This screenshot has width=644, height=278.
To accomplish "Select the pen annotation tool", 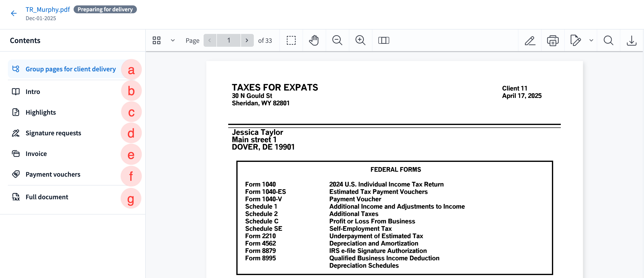I will click(530, 40).
